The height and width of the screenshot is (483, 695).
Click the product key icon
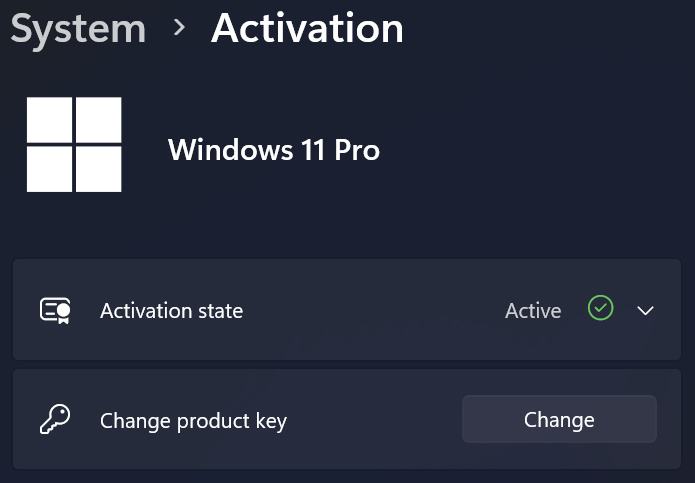[x=54, y=420]
